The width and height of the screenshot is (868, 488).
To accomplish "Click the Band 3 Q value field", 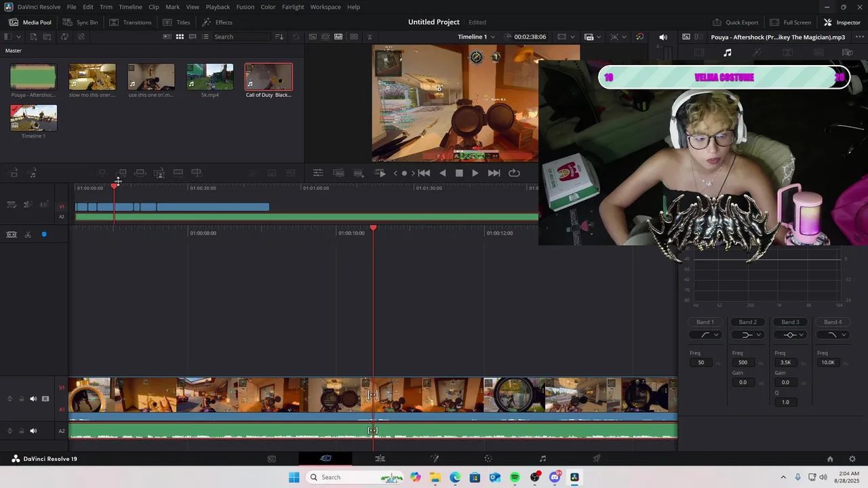I will [785, 402].
